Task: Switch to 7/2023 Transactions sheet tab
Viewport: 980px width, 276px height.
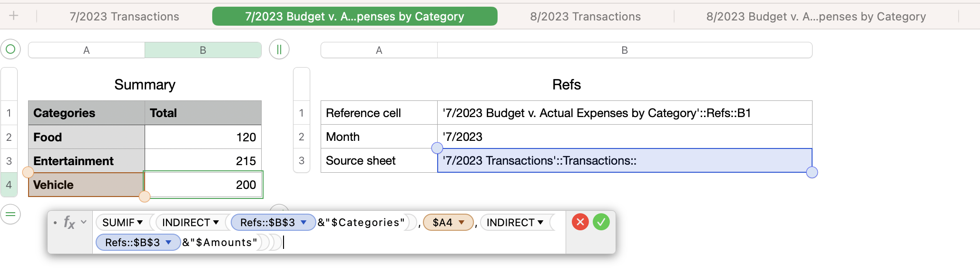Action: [x=124, y=17]
